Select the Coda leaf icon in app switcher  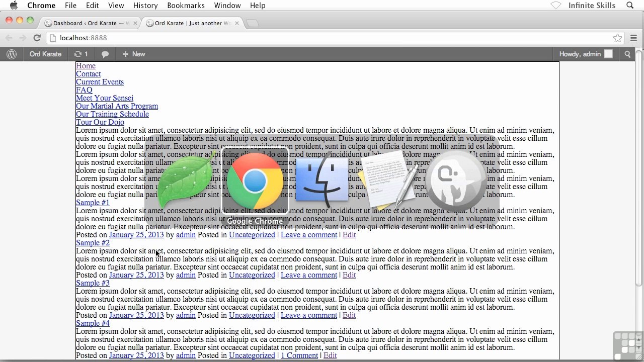(x=187, y=180)
